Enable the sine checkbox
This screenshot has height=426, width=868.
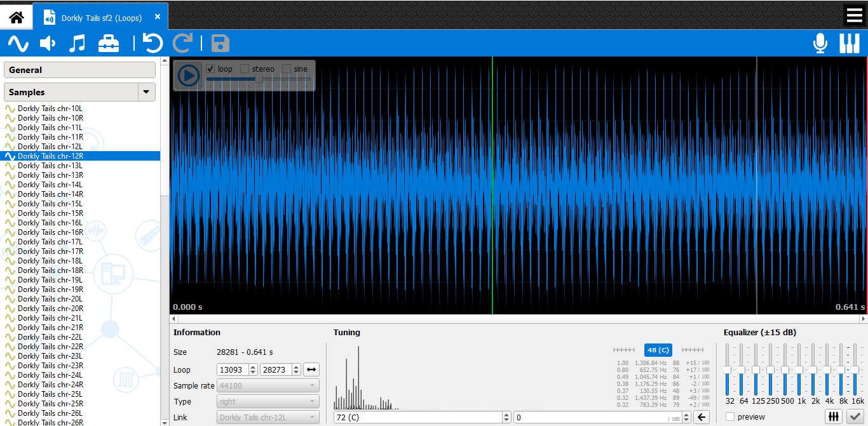[x=287, y=69]
